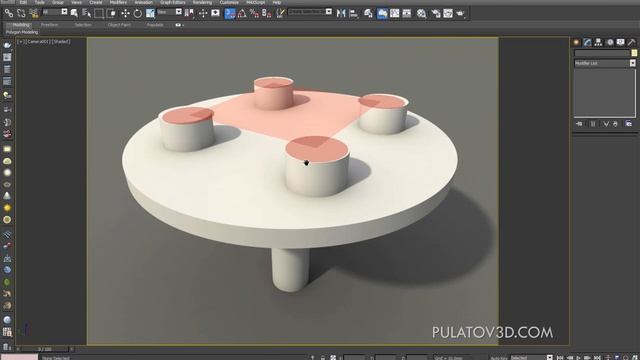This screenshot has height=360, width=640.
Task: Toggle Keyboard Shortcut Override
Action: click(216, 13)
